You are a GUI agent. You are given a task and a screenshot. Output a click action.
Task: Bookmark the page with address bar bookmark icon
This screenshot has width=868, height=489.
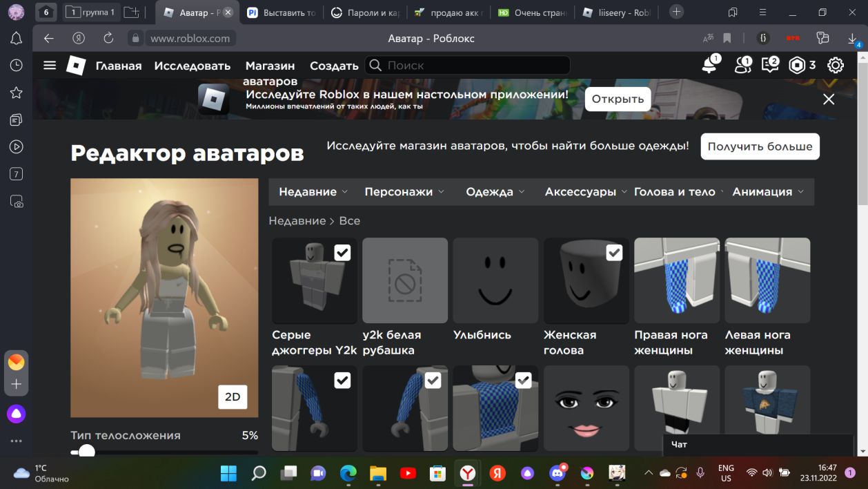(x=727, y=38)
